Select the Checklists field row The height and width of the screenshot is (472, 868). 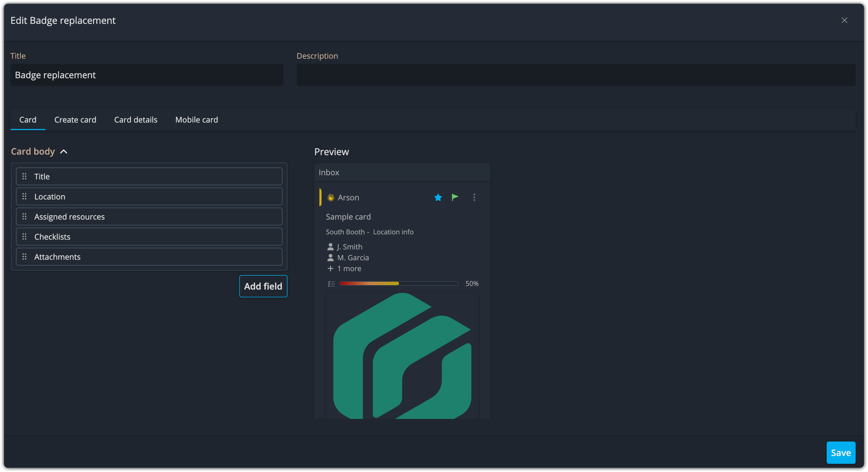[x=149, y=237]
